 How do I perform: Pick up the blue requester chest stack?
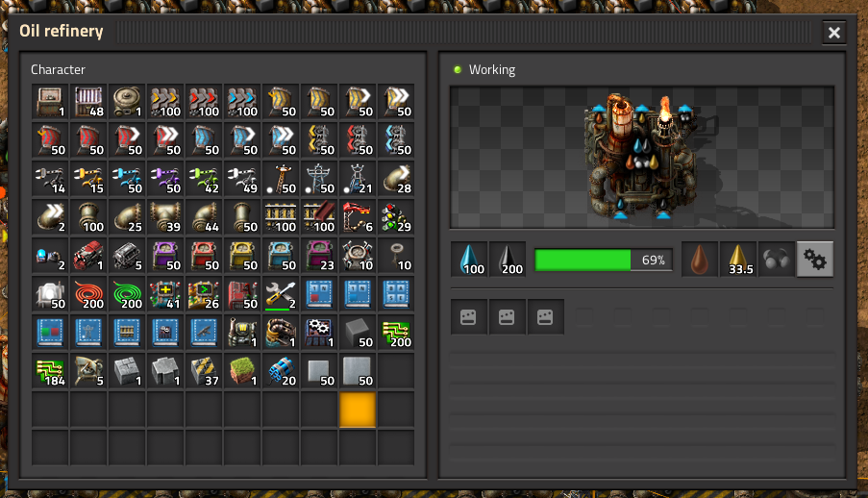(281, 256)
